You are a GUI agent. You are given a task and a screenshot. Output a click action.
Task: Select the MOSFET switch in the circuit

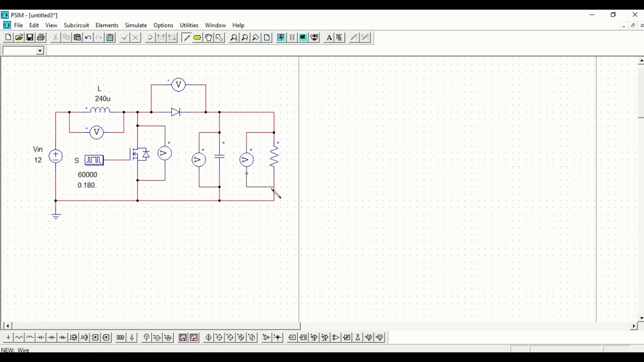[140, 153]
